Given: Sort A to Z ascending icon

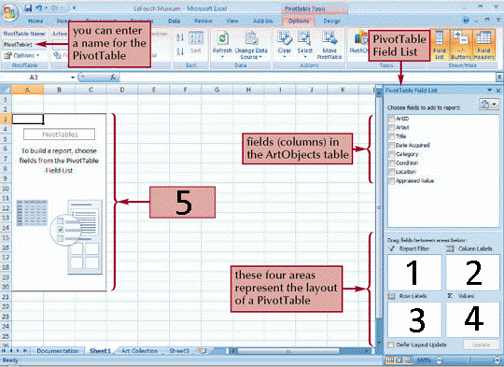Looking at the screenshot, I should pyautogui.click(x=180, y=37).
